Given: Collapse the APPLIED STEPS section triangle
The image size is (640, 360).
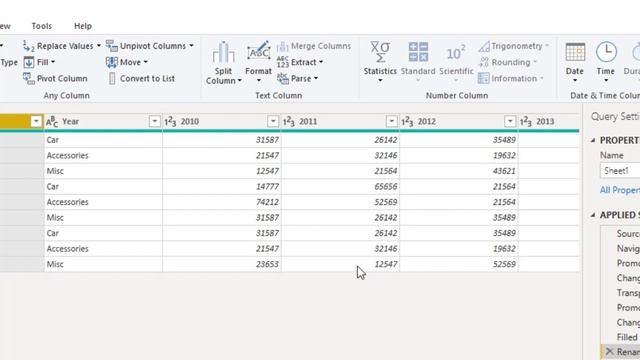Looking at the screenshot, I should (x=593, y=215).
